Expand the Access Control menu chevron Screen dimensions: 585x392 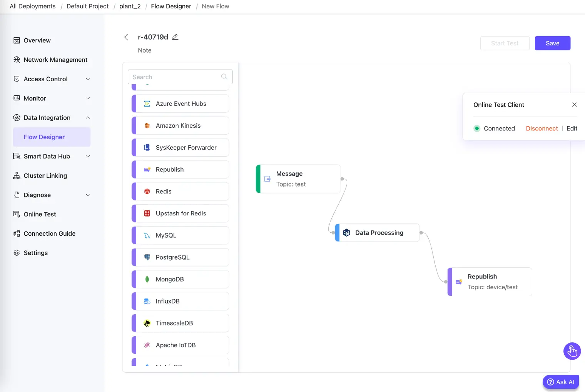click(88, 79)
